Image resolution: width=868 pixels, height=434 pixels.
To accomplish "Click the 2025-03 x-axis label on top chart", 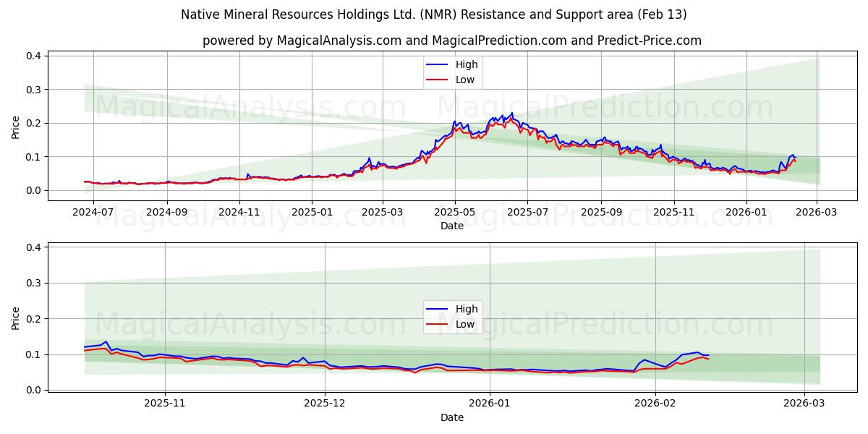I will pyautogui.click(x=382, y=213).
